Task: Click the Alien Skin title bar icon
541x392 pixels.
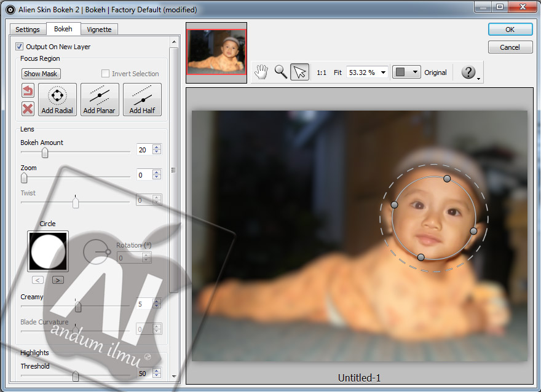Action: pyautogui.click(x=10, y=10)
